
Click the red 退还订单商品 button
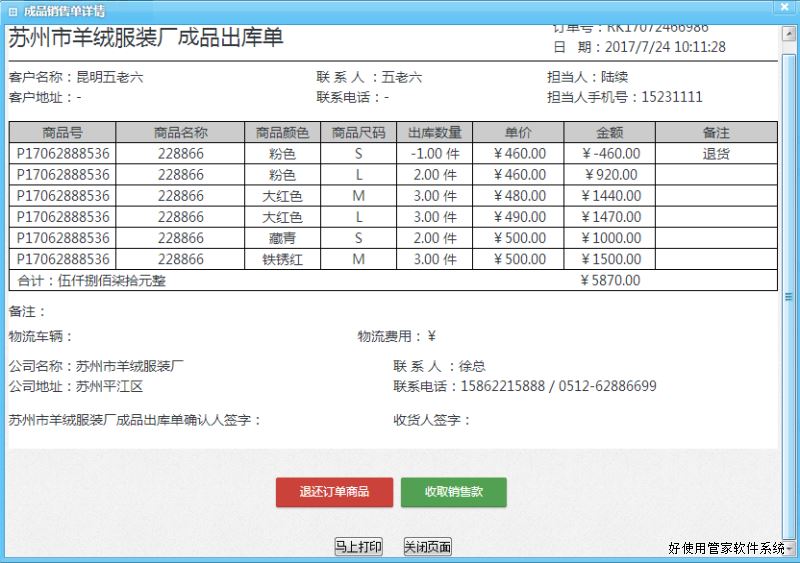coord(334,492)
